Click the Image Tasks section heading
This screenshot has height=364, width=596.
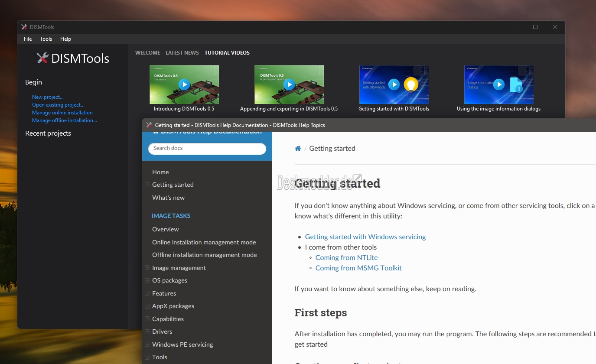pos(171,216)
